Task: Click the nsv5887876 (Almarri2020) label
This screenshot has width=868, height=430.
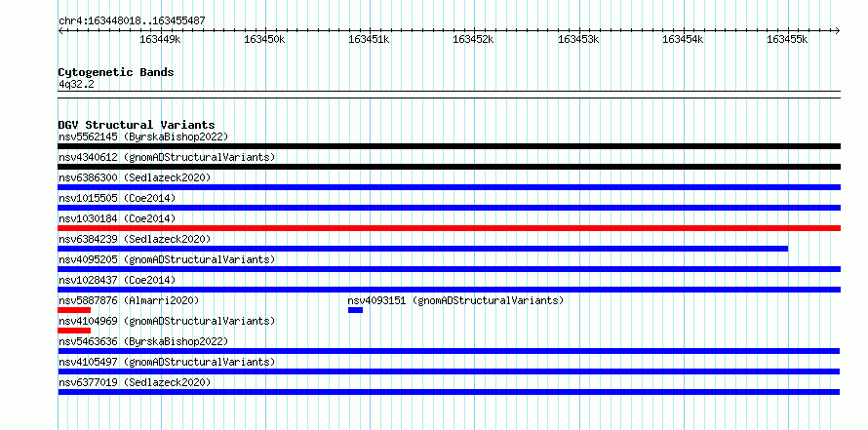Action: 129,300
